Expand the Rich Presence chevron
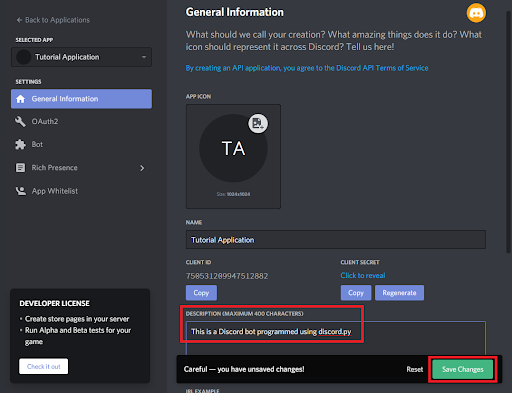512x393 pixels. [142, 168]
